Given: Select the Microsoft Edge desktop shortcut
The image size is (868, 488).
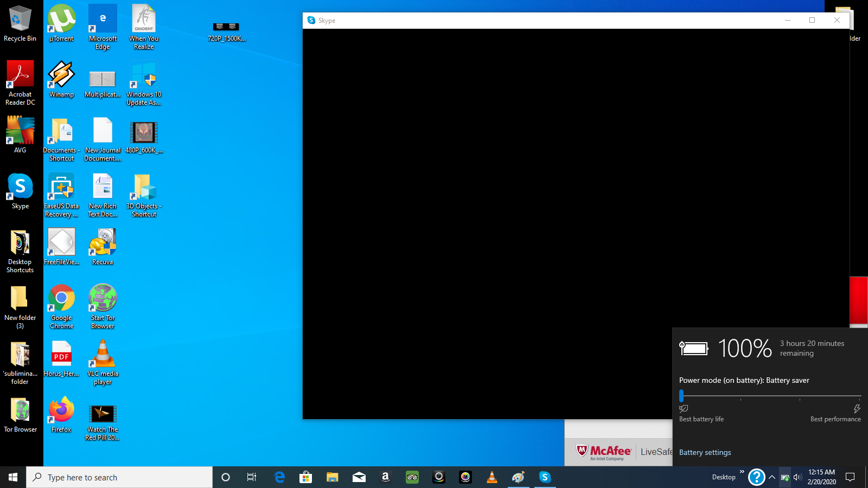Looking at the screenshot, I should [x=103, y=28].
